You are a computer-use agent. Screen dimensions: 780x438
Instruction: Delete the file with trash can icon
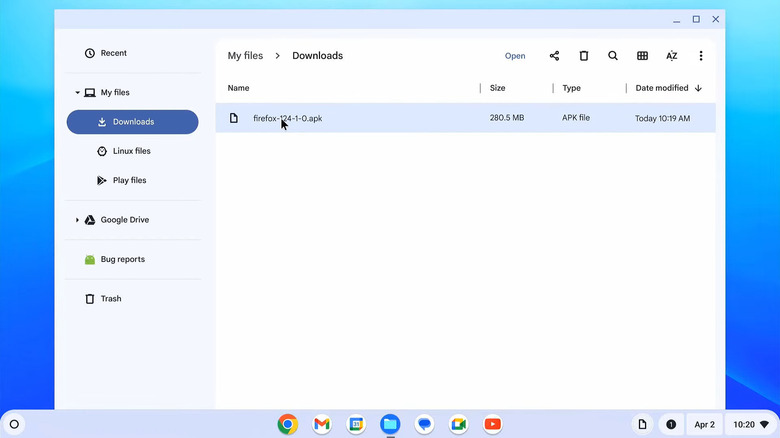[x=584, y=56]
